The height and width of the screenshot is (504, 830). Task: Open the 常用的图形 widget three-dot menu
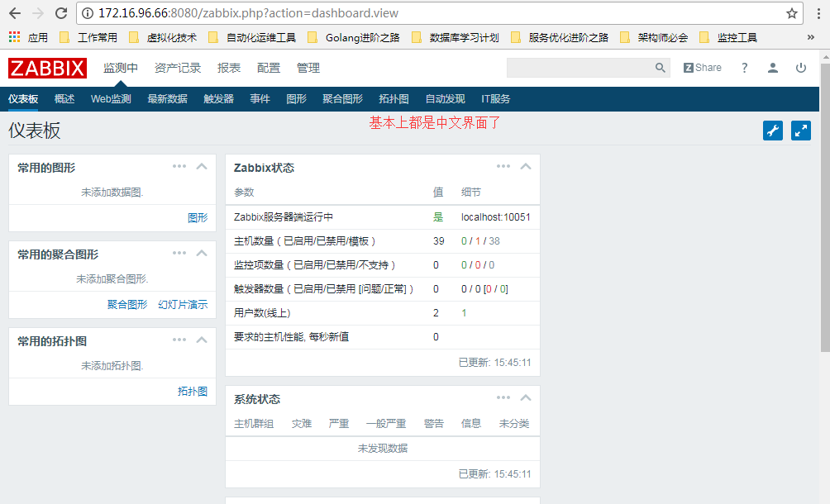click(x=179, y=166)
